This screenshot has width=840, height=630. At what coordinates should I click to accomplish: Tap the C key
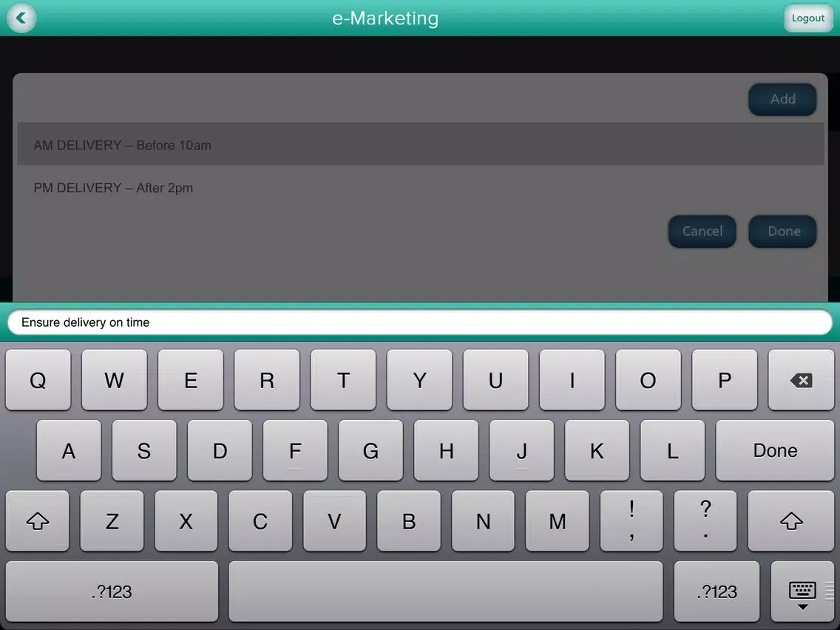260,521
